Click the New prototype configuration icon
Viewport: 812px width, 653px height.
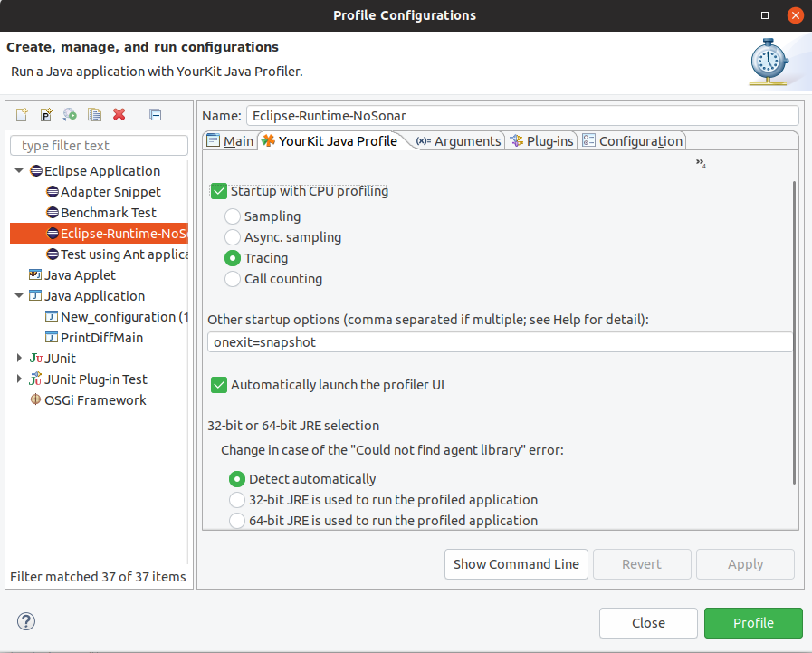(x=46, y=114)
